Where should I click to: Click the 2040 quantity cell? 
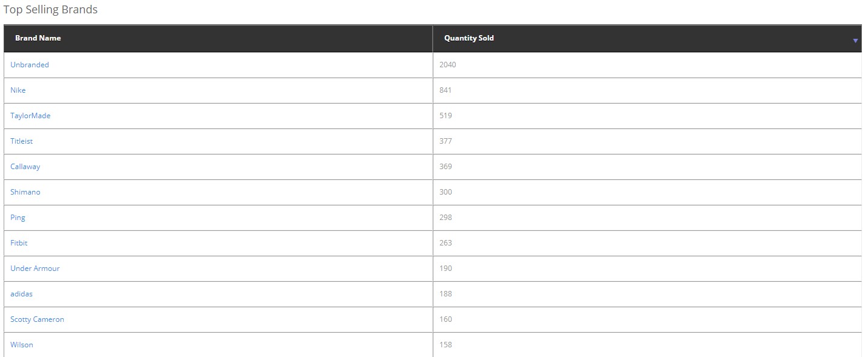coord(448,65)
